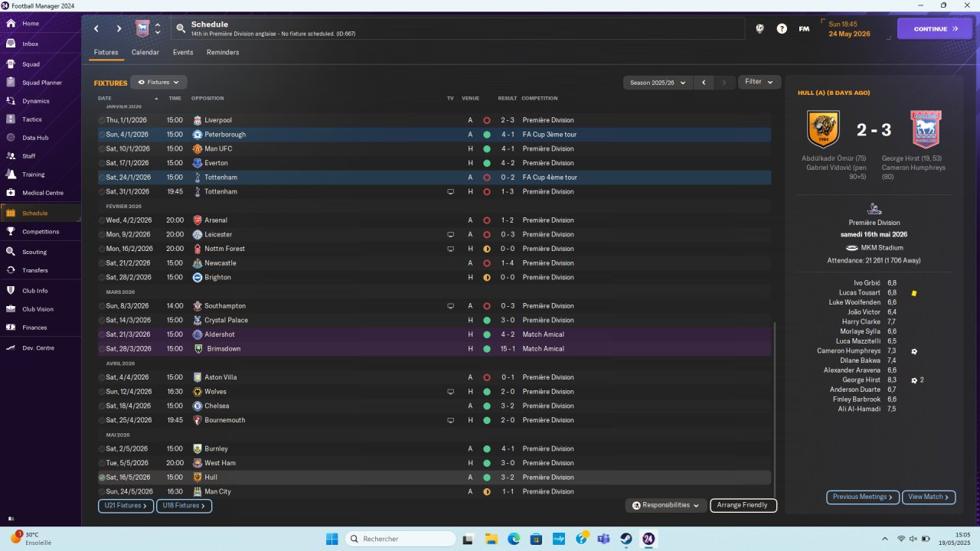Open the Scouting section
The height and width of the screenshot is (551, 980).
[34, 252]
